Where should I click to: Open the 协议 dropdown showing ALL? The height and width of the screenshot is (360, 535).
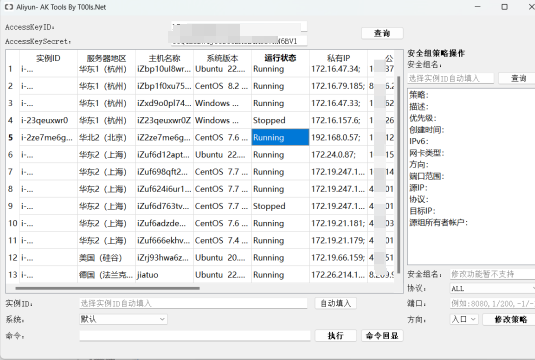[x=492, y=288]
